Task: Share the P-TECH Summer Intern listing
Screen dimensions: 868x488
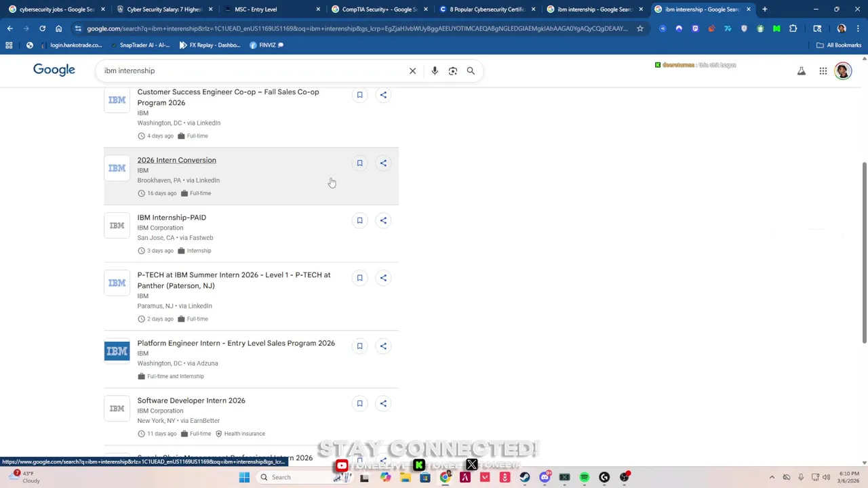Action: point(383,277)
